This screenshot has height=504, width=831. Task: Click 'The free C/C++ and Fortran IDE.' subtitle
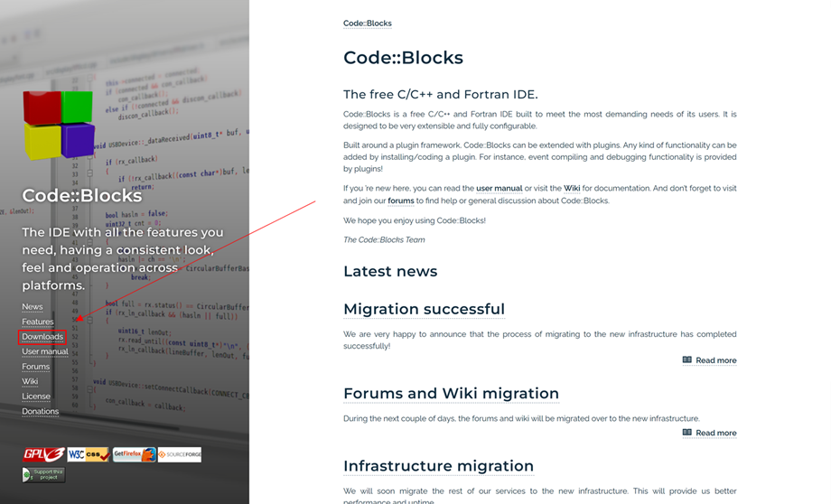pyautogui.click(x=441, y=94)
